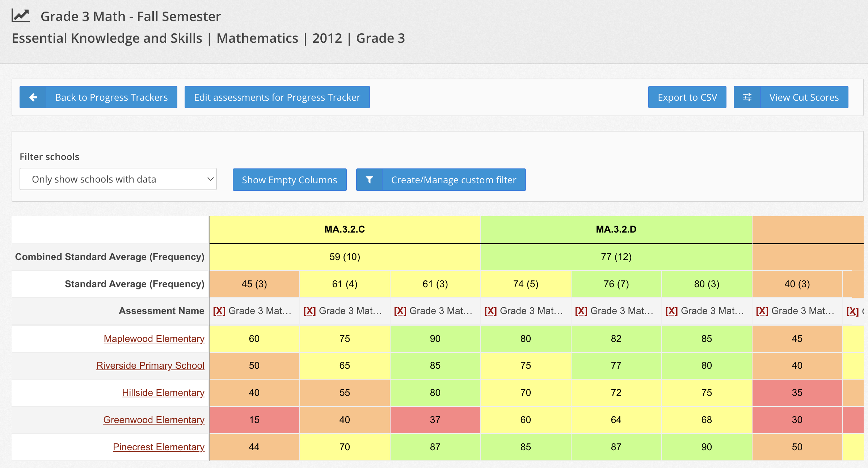Click Pinecrest Elementary's score 50
This screenshot has height=468, width=868.
tap(797, 447)
